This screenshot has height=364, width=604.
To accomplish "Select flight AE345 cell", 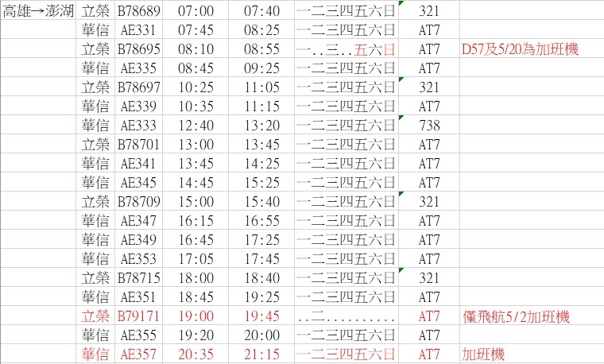I will (138, 183).
